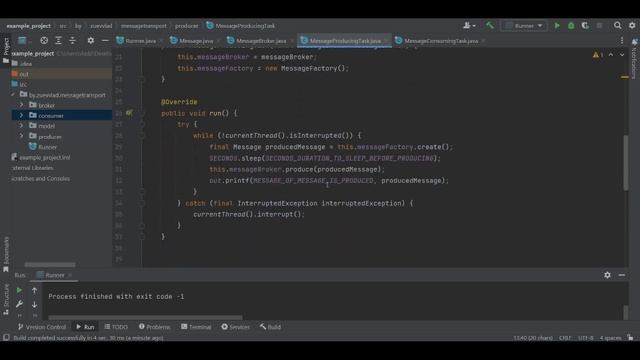
Task: Click Select Opened File target icon in Project panel
Action: 44,40
